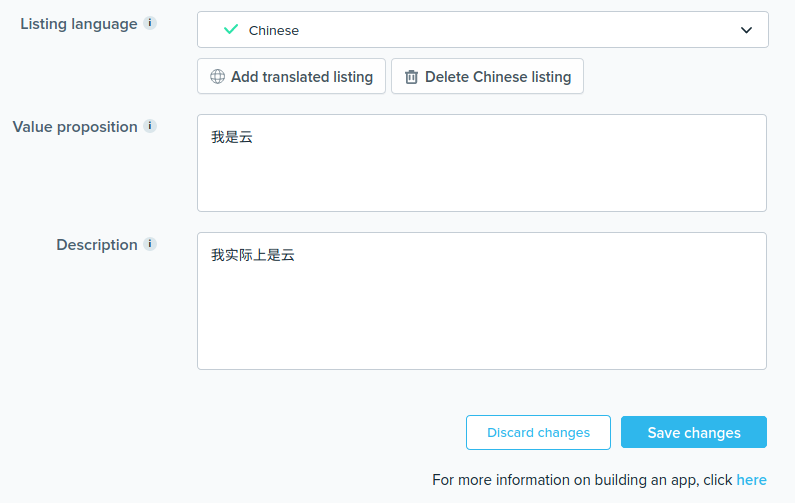Click the info icon beside Listing language
Screen dimensions: 795x503
pos(150,23)
